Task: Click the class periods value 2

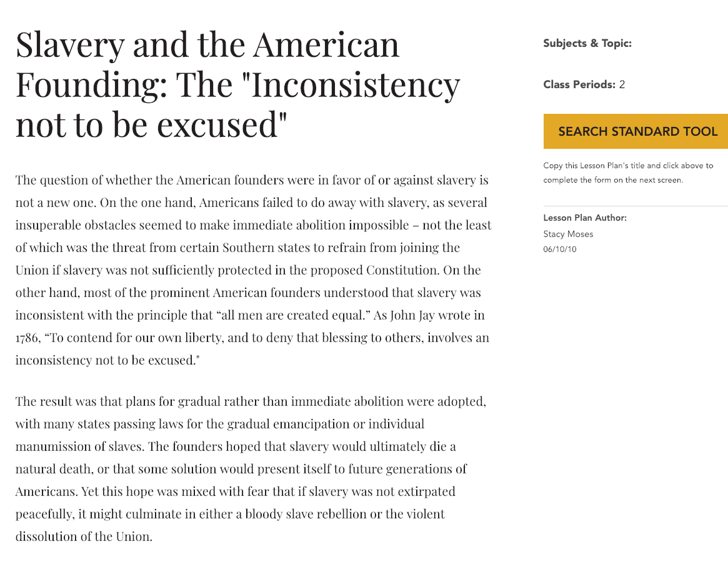Action: (621, 84)
